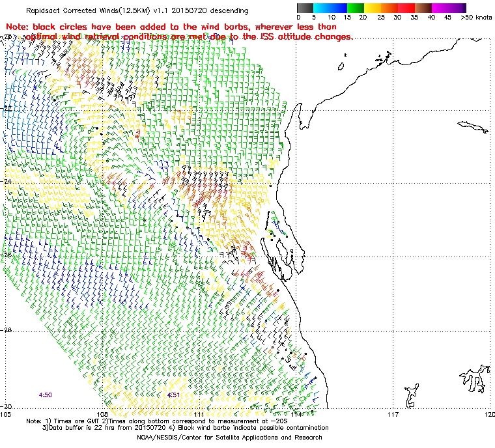The image size is (495, 448).
Task: Click the "Times are GMT" footnote line
Action: click(157, 421)
